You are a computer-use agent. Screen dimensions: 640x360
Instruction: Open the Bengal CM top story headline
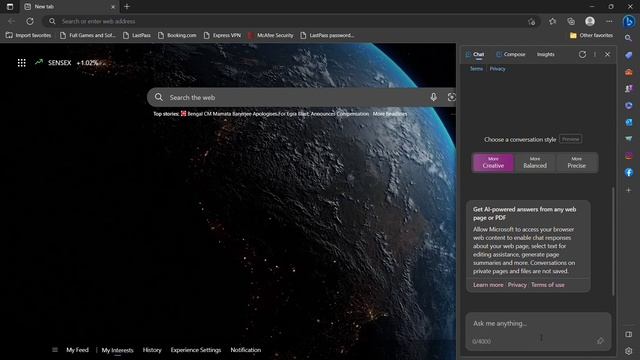pyautogui.click(x=278, y=114)
